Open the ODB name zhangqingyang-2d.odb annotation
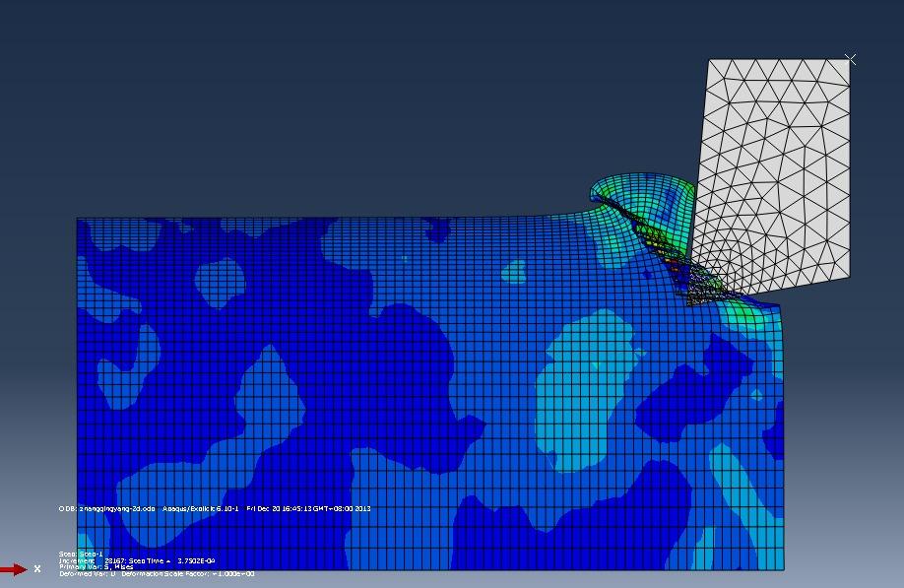 pyautogui.click(x=108, y=507)
